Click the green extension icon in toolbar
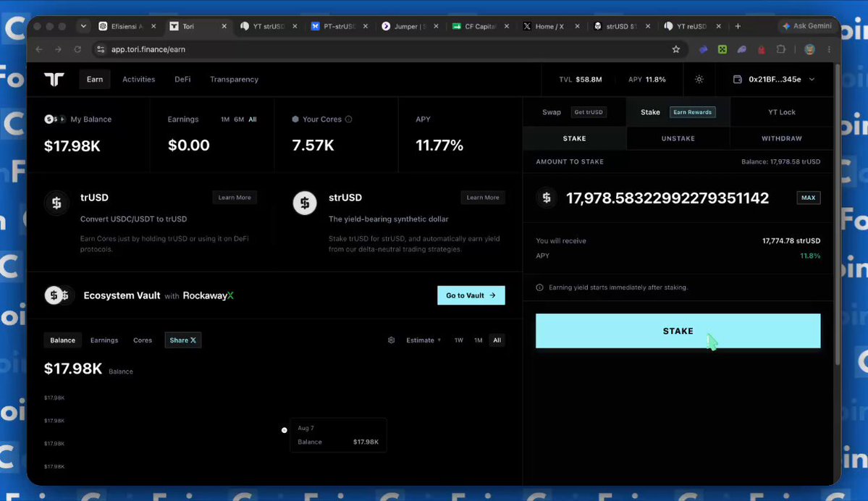The height and width of the screenshot is (501, 868). tap(722, 49)
